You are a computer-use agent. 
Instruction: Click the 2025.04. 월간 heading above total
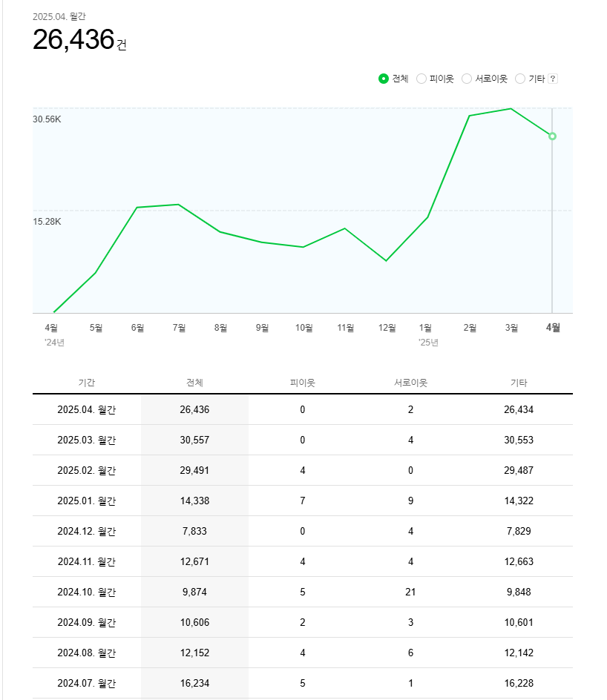coord(59,16)
